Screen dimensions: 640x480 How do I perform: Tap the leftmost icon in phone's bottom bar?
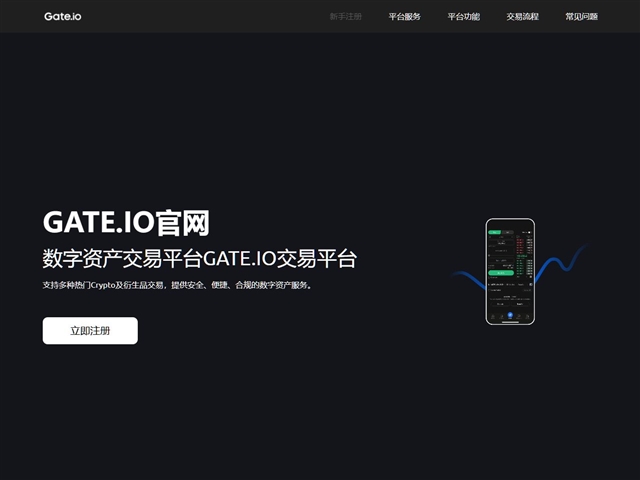click(x=492, y=316)
